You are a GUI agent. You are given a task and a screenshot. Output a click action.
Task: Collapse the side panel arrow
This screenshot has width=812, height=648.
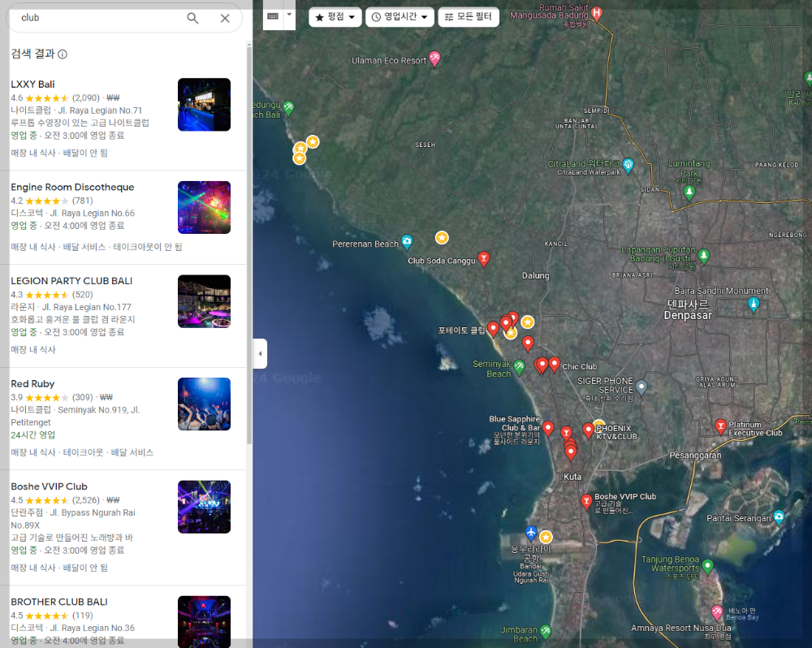click(260, 354)
